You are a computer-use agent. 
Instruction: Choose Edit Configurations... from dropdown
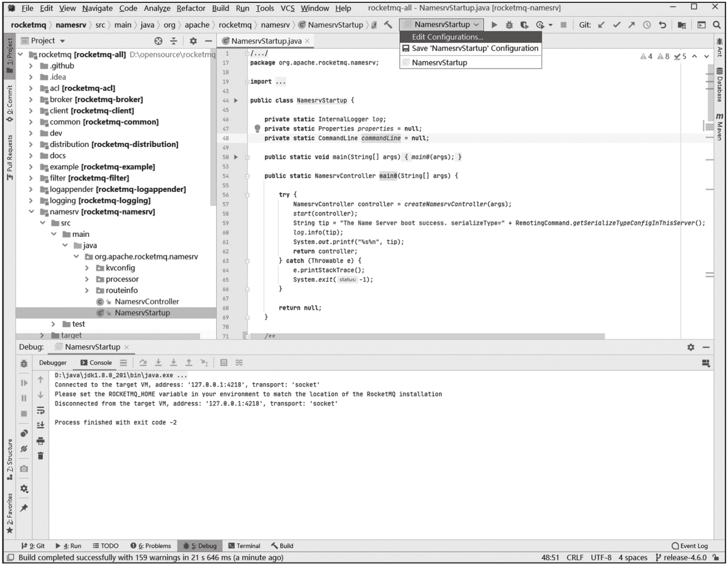[471, 37]
